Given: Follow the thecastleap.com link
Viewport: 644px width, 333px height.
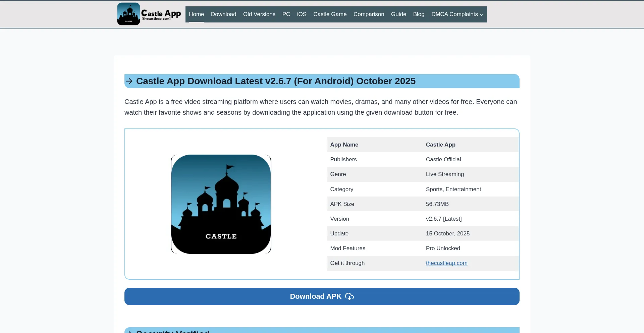Looking at the screenshot, I should click(446, 263).
